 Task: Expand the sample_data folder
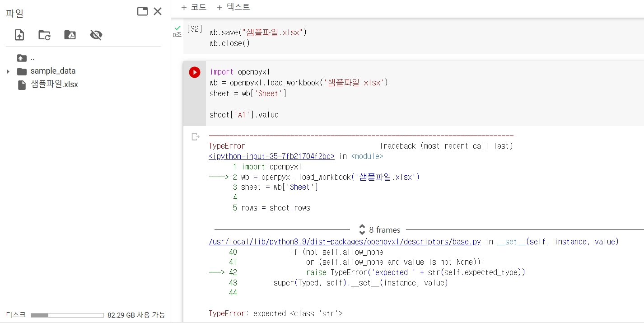(8, 71)
